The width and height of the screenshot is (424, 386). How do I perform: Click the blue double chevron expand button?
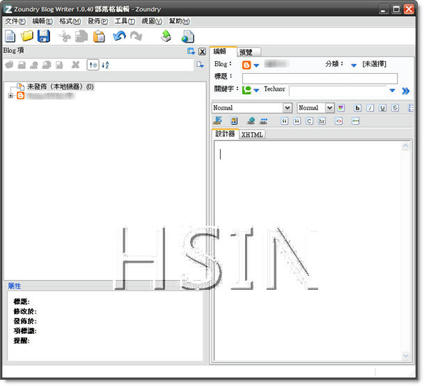(x=405, y=91)
